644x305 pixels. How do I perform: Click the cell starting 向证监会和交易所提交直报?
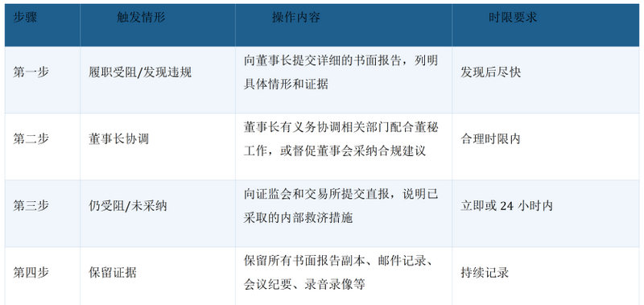point(344,213)
